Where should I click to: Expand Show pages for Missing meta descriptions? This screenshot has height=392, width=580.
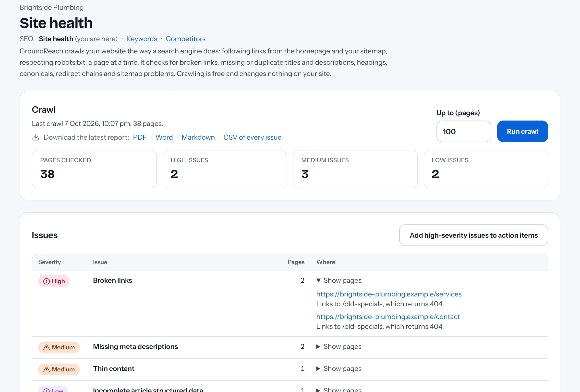tap(339, 347)
